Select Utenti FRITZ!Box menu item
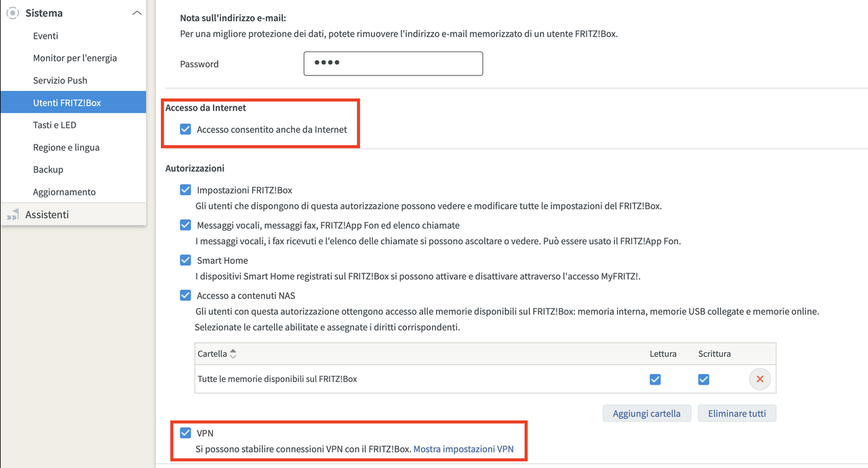This screenshot has width=868, height=468. 73,102
